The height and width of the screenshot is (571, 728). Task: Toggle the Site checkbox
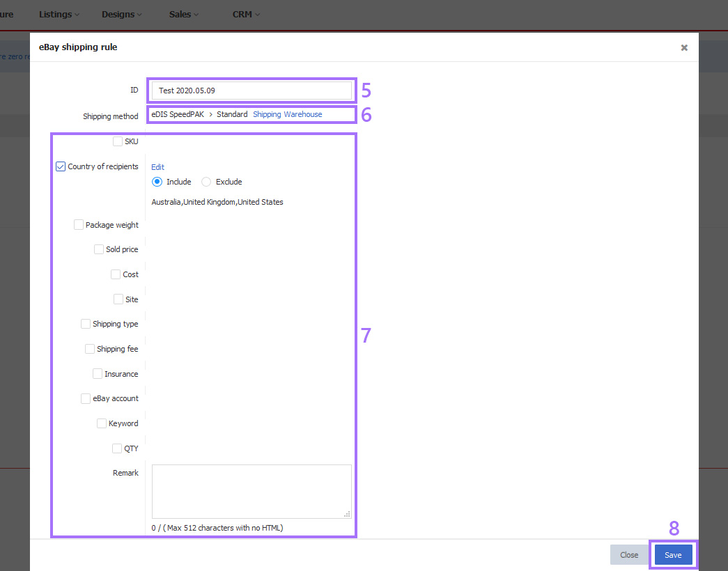[118, 299]
